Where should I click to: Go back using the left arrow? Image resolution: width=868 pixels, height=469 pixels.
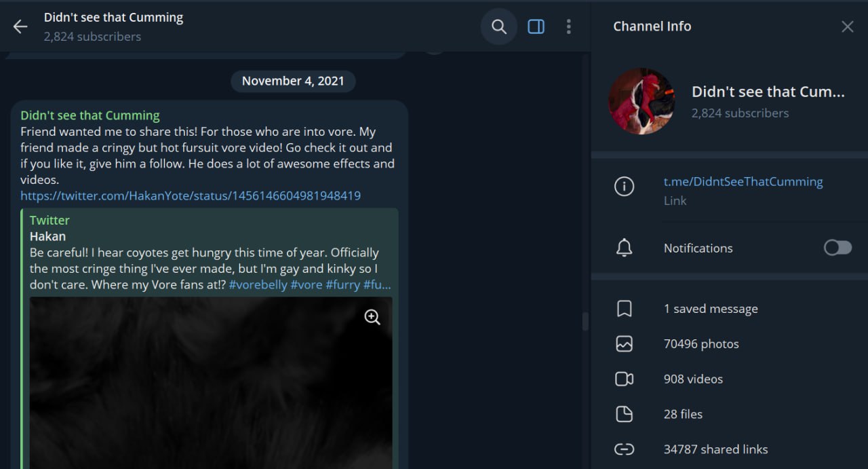point(20,26)
